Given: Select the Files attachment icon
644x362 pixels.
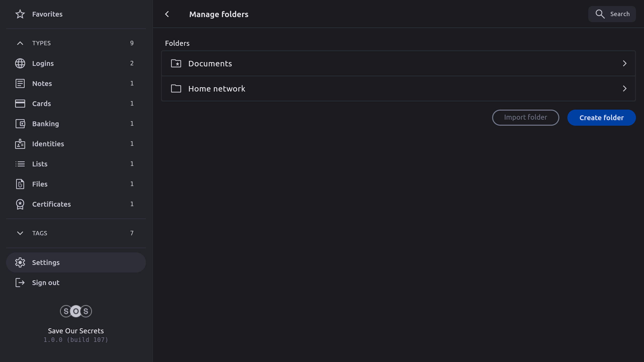Looking at the screenshot, I should [20, 184].
